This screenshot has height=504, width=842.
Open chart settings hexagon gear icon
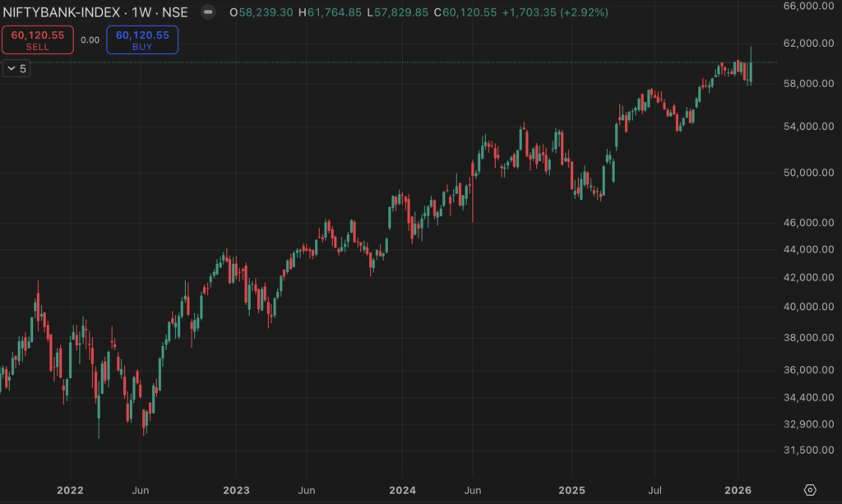tap(809, 490)
